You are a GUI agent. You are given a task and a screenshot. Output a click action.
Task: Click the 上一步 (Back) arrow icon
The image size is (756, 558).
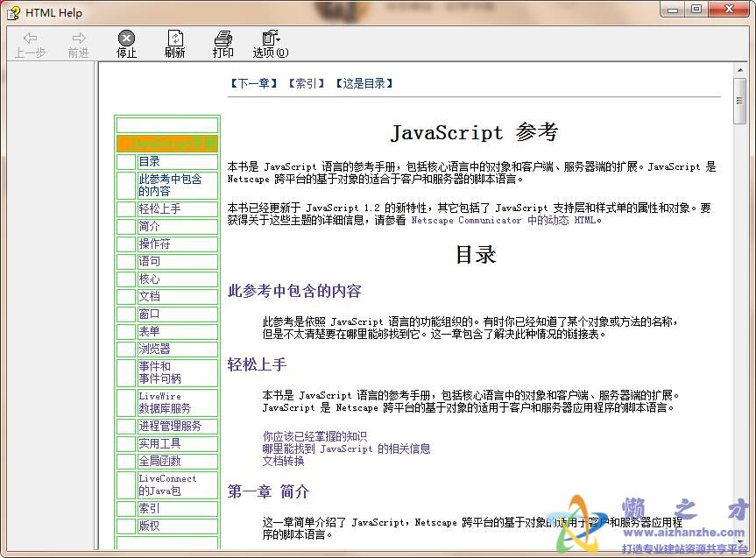30,39
